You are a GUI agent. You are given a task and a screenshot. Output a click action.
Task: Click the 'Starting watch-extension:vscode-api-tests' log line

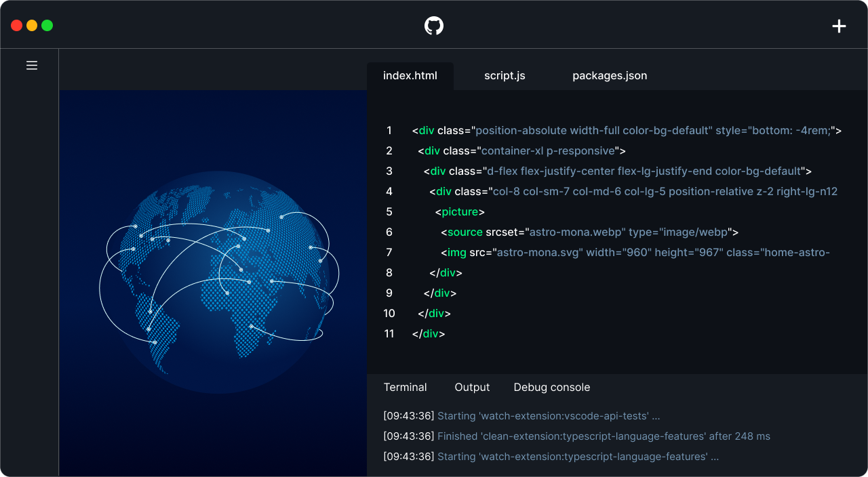pyautogui.click(x=521, y=416)
